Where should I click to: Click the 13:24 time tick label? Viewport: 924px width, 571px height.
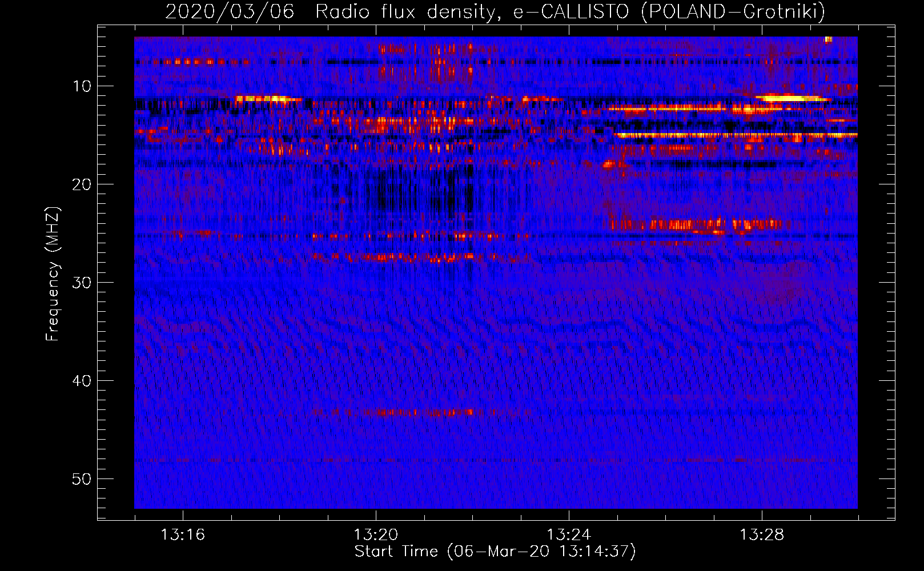(569, 535)
